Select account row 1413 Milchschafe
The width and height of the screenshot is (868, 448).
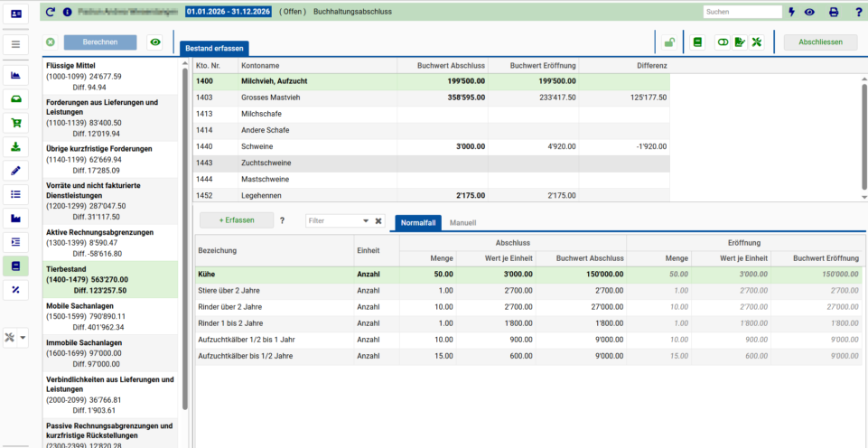pyautogui.click(x=431, y=114)
